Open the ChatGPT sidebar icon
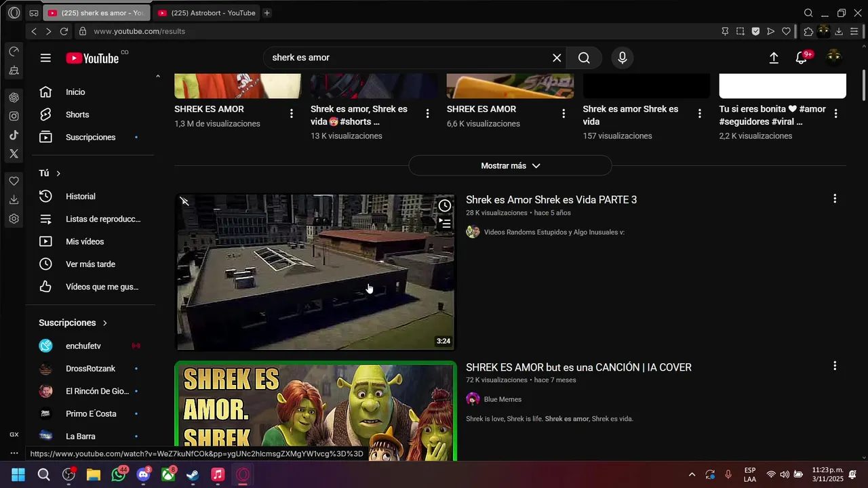The width and height of the screenshot is (868, 488). click(x=14, y=98)
